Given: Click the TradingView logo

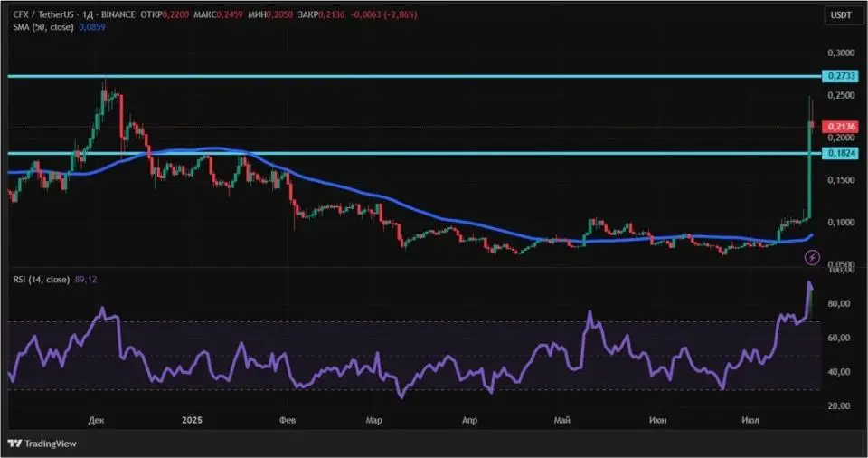Looking at the screenshot, I should (x=42, y=444).
